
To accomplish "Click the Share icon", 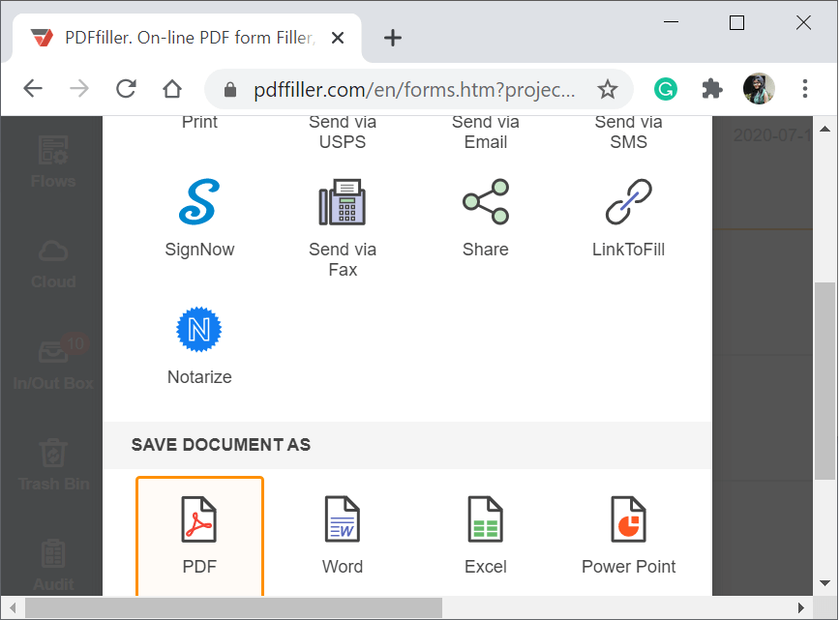I will click(x=486, y=202).
